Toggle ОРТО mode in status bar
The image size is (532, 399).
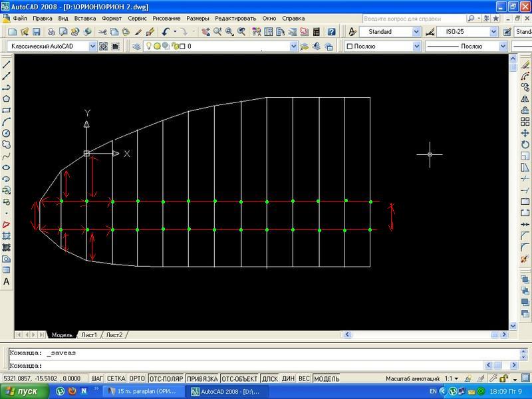(x=137, y=378)
